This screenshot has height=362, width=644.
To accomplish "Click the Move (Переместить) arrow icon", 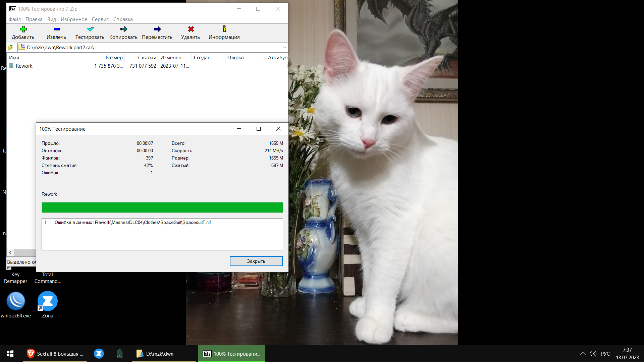I will tap(157, 29).
